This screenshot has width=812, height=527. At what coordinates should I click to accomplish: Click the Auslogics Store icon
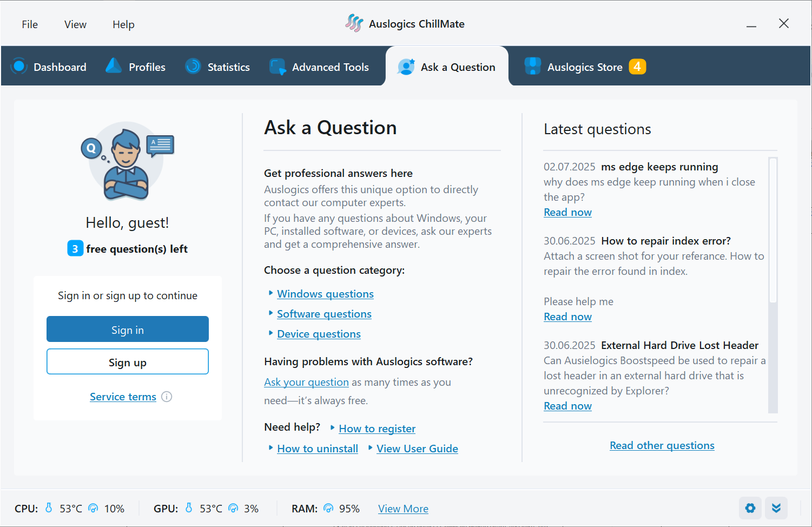click(533, 66)
